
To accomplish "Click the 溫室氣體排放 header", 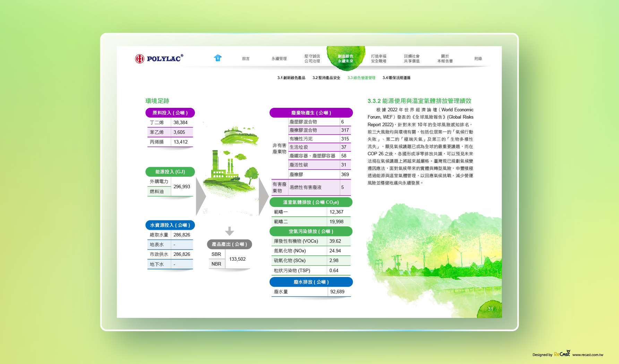I will click(311, 202).
